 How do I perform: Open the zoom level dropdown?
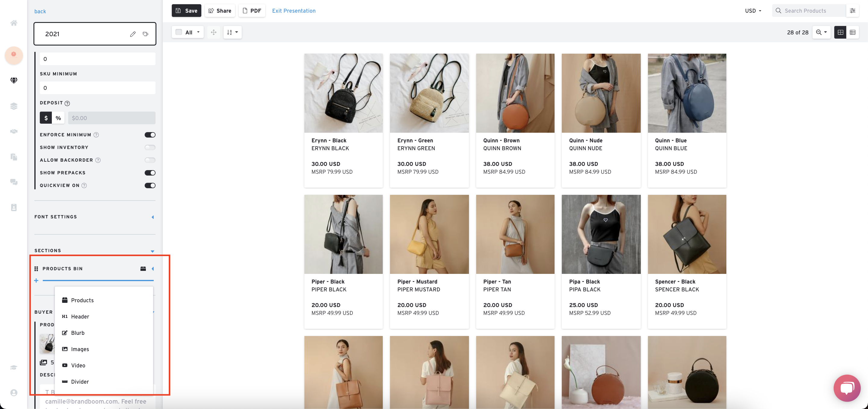(x=822, y=32)
